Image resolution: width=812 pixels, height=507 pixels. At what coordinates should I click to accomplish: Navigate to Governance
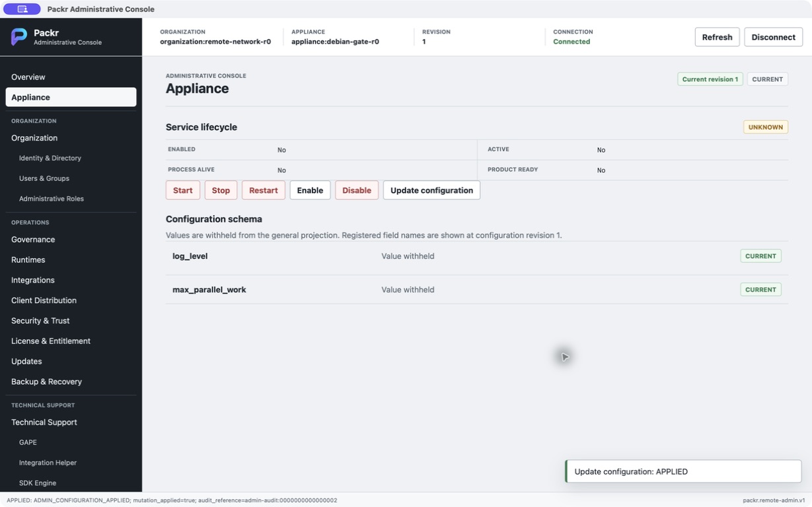71,240
